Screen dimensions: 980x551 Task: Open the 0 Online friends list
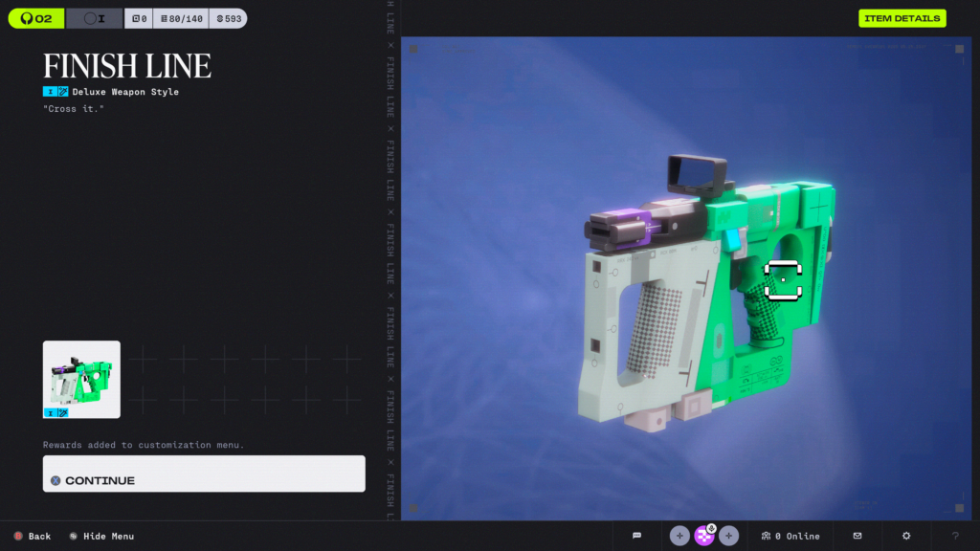(791, 536)
